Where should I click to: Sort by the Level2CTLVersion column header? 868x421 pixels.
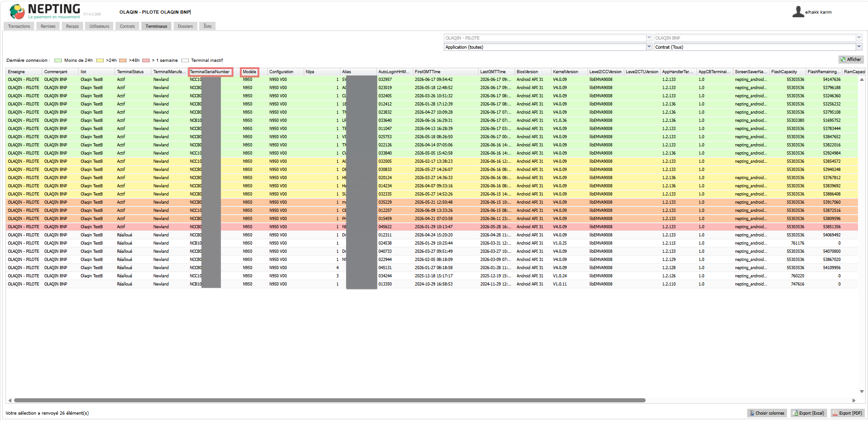coord(642,72)
